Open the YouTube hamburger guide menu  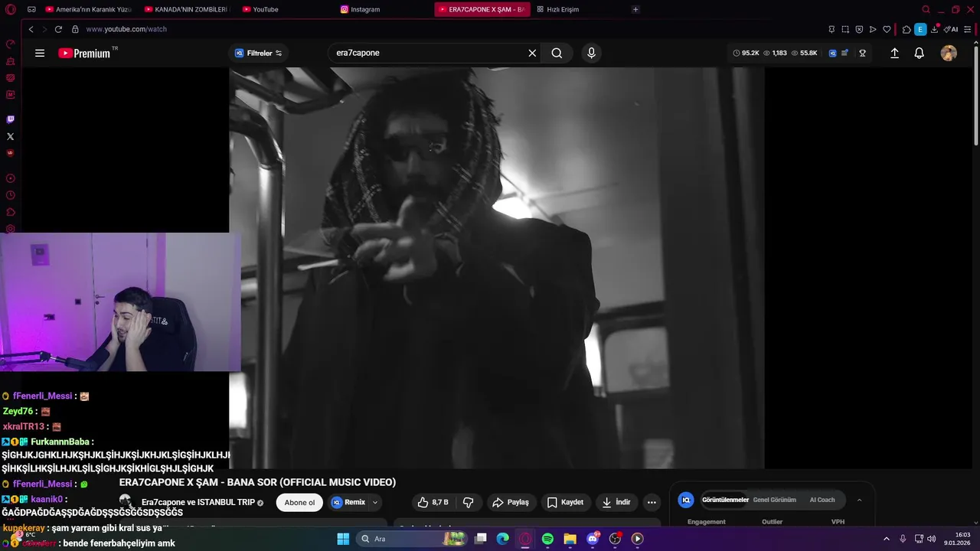click(40, 53)
